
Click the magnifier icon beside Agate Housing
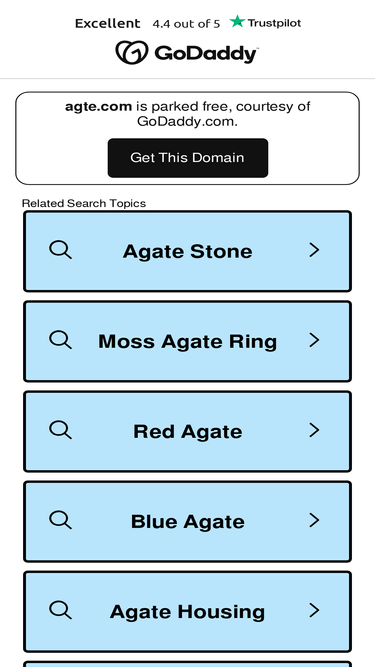tap(60, 610)
